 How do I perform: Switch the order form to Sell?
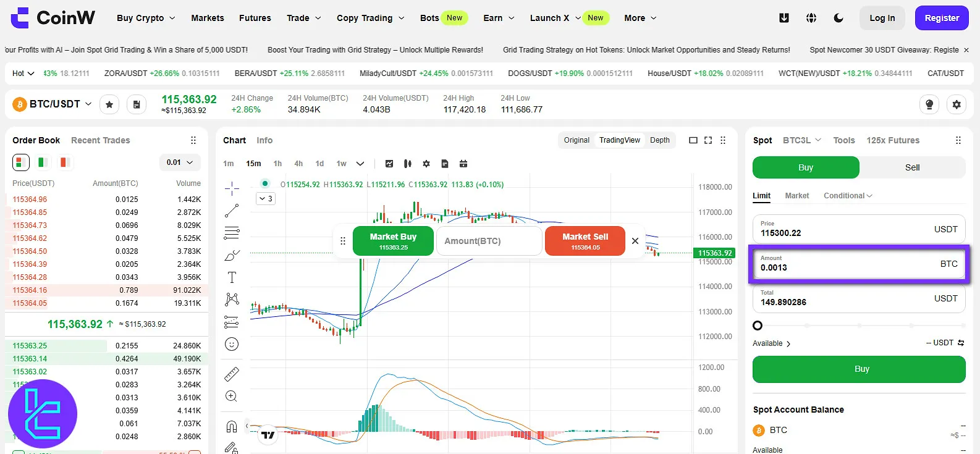912,167
